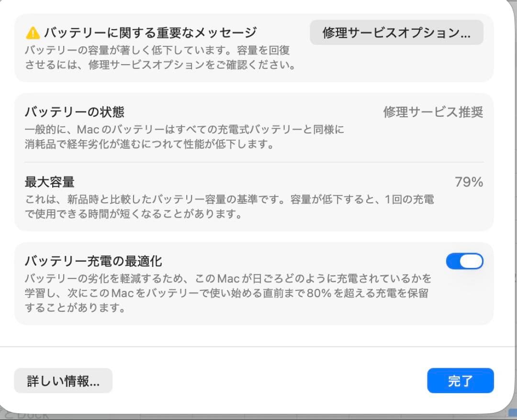Select the 修理サービス推奨 status label
517x420 pixels.
click(432, 111)
